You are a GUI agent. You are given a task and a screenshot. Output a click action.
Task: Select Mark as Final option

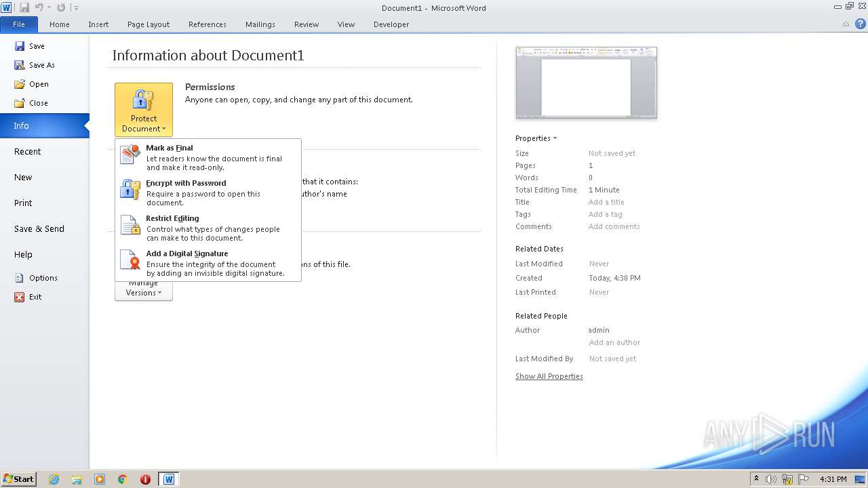point(208,157)
